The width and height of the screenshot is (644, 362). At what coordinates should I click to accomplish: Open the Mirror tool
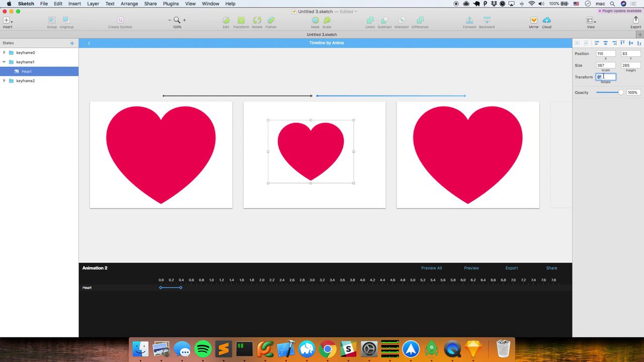click(534, 20)
